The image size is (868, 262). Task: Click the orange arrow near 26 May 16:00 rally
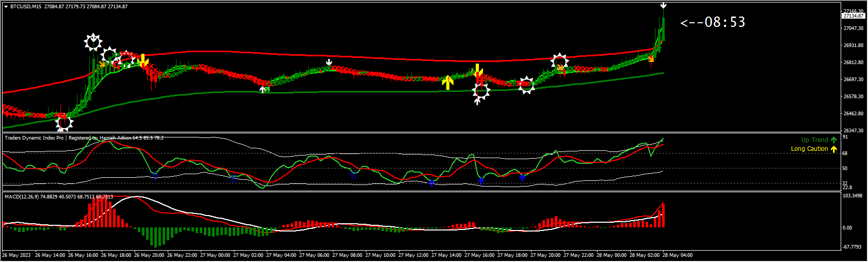(x=102, y=65)
